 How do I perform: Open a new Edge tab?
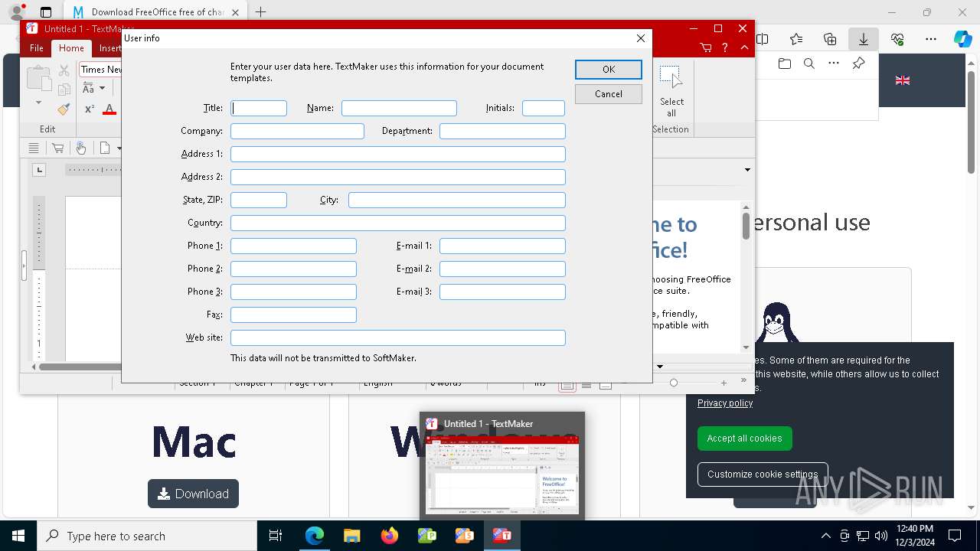click(x=261, y=12)
